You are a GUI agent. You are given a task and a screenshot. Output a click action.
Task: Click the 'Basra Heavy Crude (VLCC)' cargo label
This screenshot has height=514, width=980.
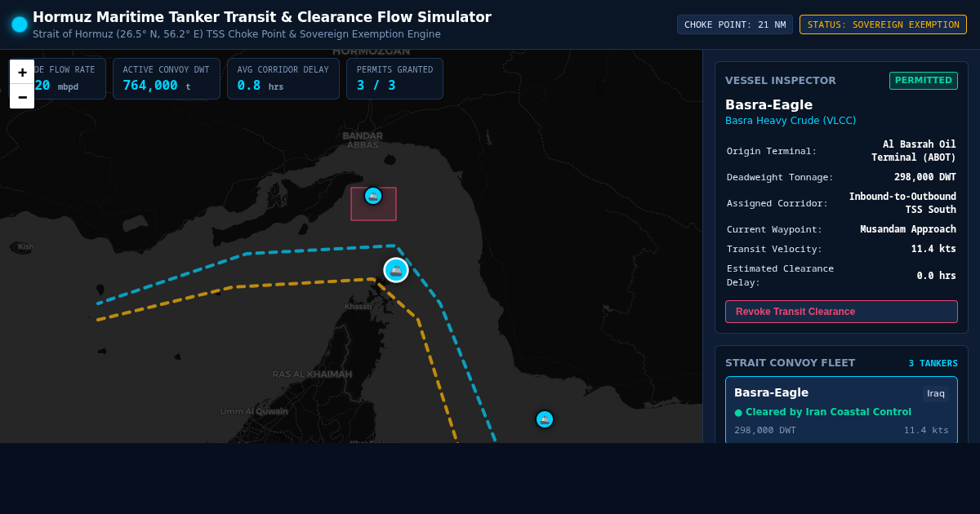(x=791, y=121)
